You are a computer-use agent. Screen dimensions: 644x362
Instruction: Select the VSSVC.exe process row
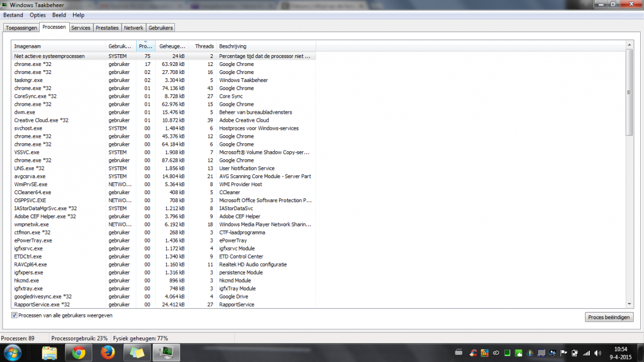(x=163, y=152)
